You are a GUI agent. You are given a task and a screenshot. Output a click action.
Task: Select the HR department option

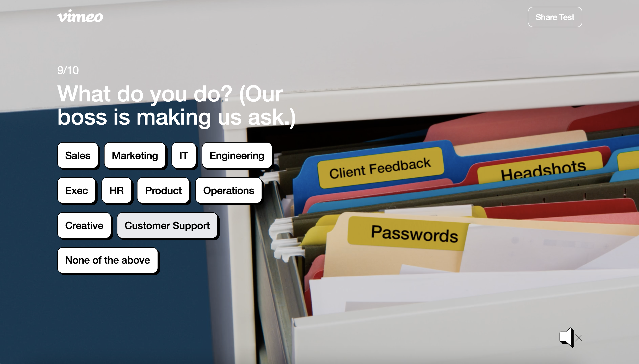click(116, 190)
